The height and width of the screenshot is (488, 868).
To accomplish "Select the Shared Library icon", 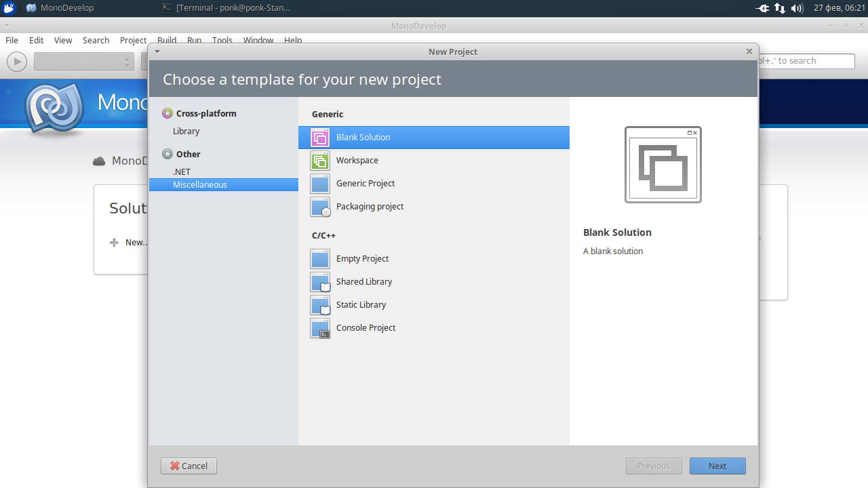I will (320, 282).
